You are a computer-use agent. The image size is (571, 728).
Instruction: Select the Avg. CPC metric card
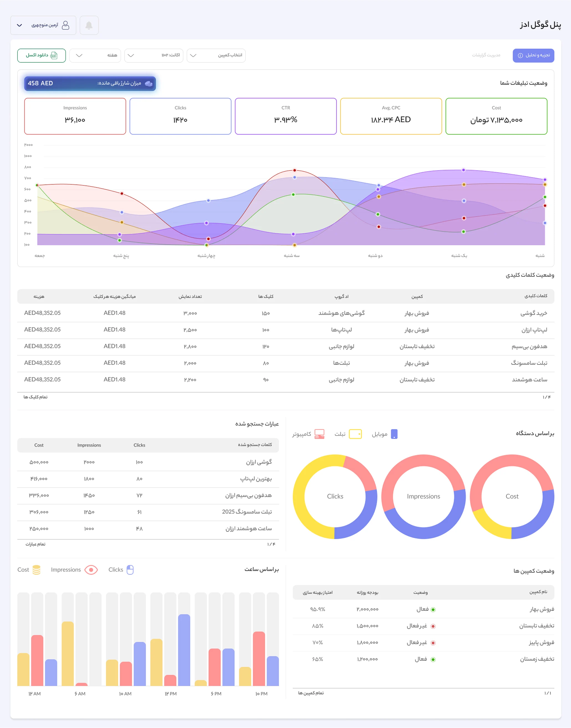click(x=391, y=116)
